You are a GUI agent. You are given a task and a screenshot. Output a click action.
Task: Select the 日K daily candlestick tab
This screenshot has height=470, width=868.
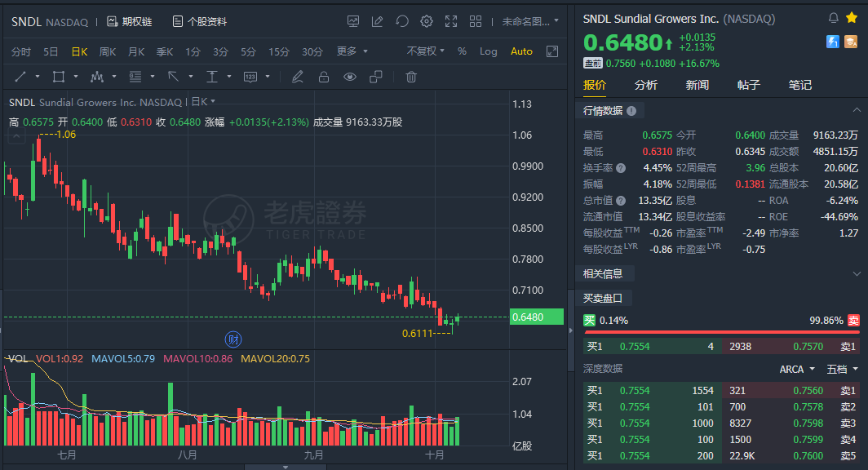tap(79, 51)
